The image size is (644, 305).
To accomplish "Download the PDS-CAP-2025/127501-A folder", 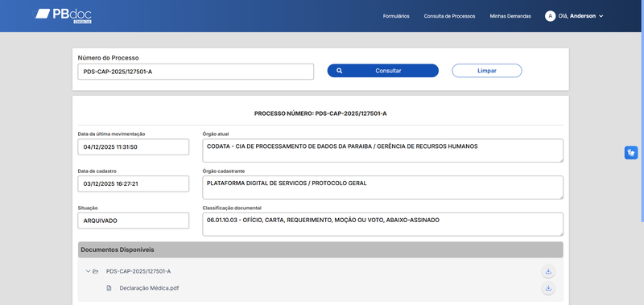I will [548, 271].
